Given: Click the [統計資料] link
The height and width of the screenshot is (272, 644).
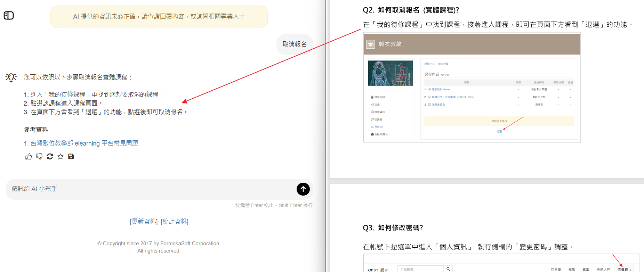Looking at the screenshot, I should pos(175,222).
